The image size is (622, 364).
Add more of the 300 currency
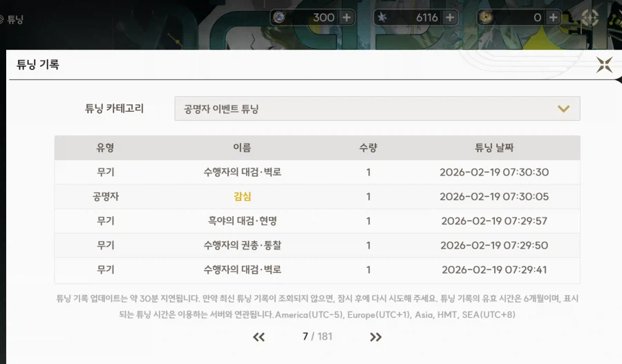[x=346, y=17]
